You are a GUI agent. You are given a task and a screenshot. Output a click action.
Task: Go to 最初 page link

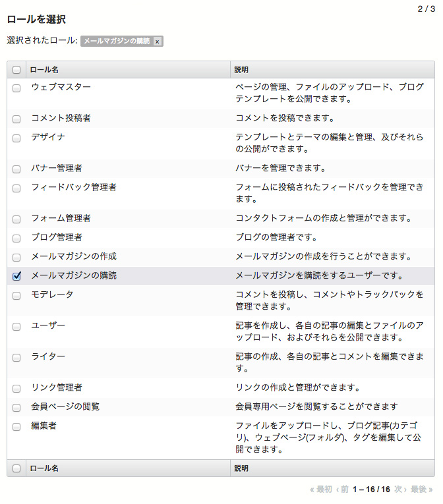coord(321,490)
